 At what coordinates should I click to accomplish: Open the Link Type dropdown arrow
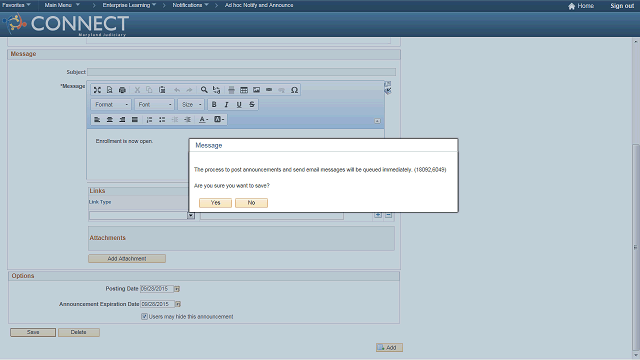point(191,216)
